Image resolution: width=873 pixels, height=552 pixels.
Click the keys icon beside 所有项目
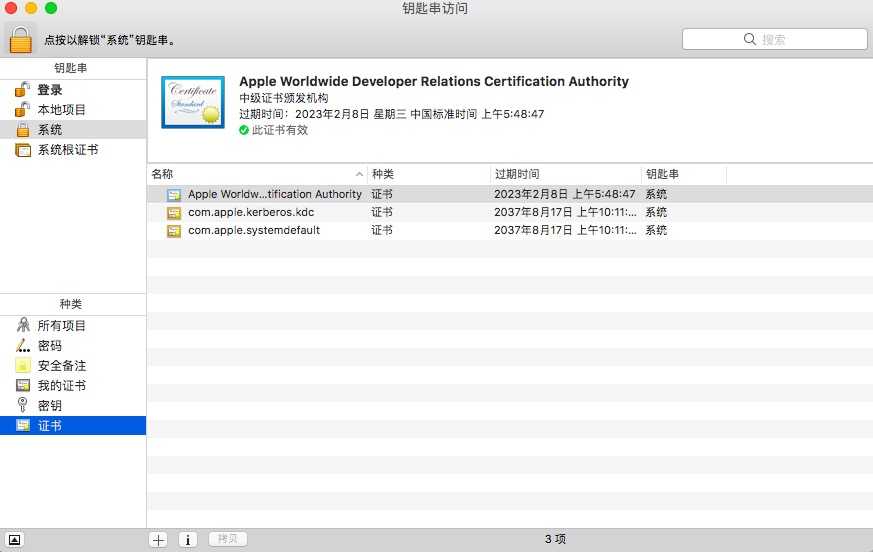coord(23,325)
